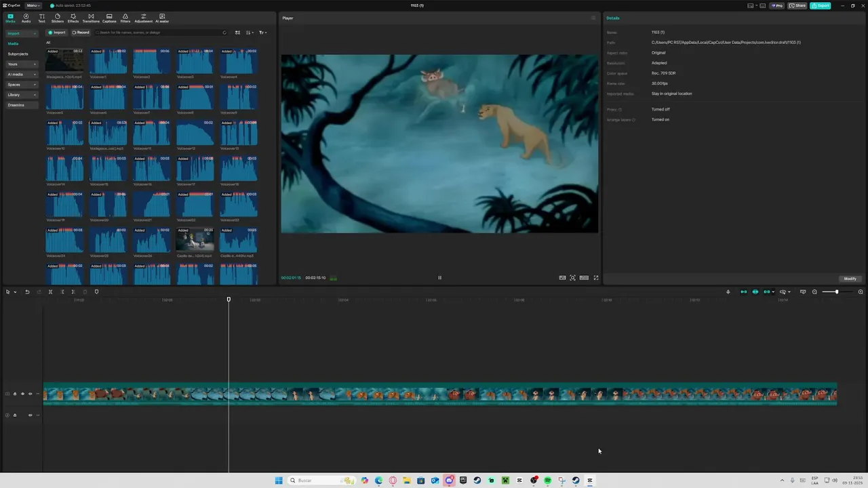Image resolution: width=868 pixels, height=488 pixels.
Task: Switch to the Transitions tab
Action: click(91, 18)
